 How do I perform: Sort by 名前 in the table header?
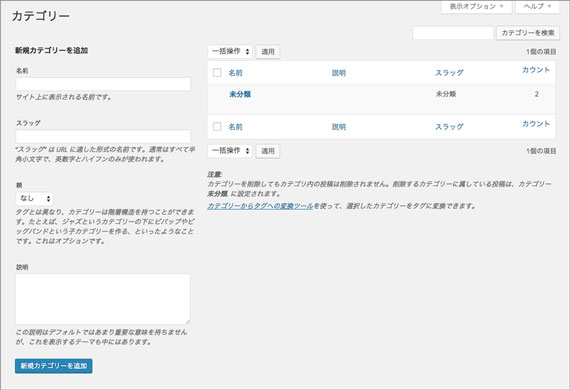coord(236,73)
